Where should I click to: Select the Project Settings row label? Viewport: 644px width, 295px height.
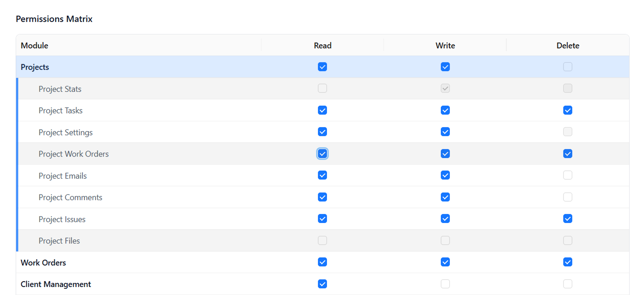pyautogui.click(x=65, y=133)
